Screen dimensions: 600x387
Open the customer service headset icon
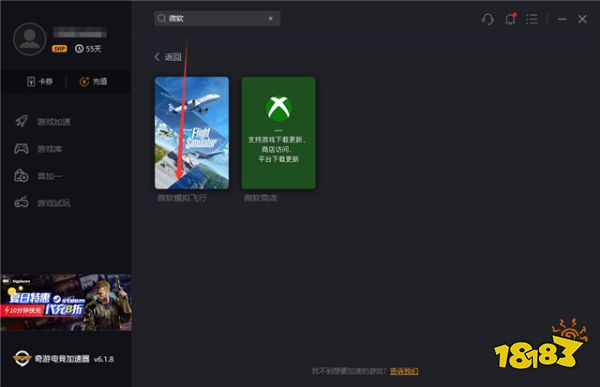tap(488, 19)
